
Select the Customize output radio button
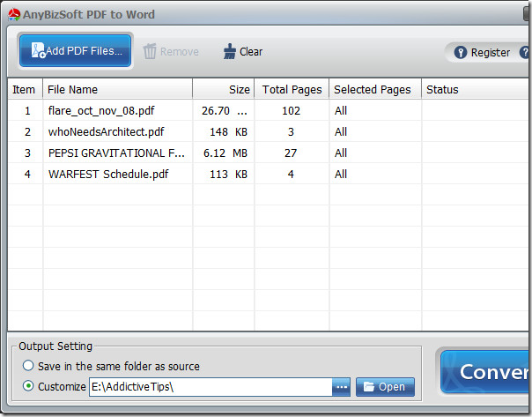pyautogui.click(x=28, y=386)
